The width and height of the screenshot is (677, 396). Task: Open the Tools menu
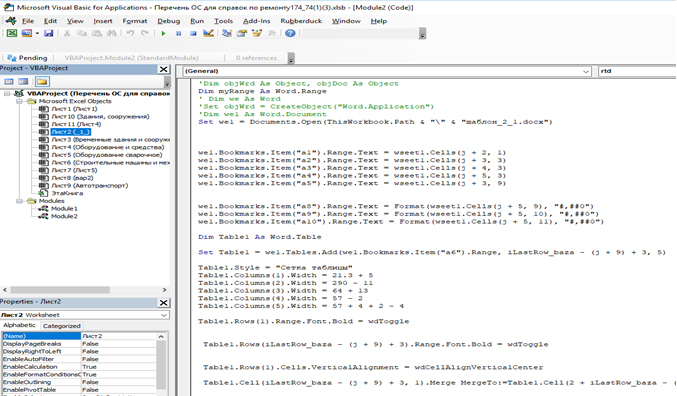pyautogui.click(x=223, y=21)
